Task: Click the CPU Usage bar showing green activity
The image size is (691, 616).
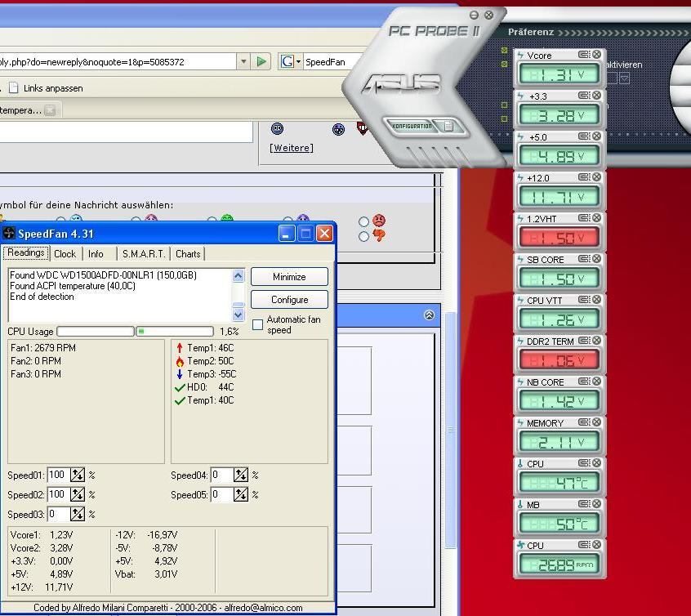Action: coord(175,331)
